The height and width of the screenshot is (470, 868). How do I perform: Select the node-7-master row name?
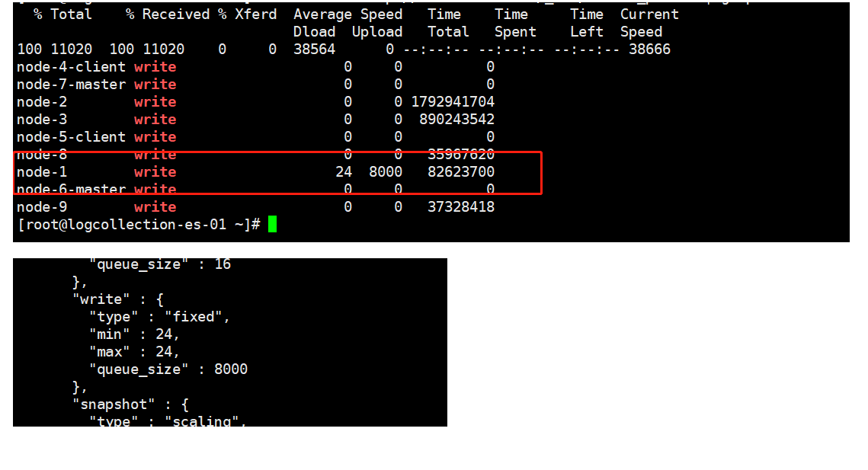click(x=72, y=85)
